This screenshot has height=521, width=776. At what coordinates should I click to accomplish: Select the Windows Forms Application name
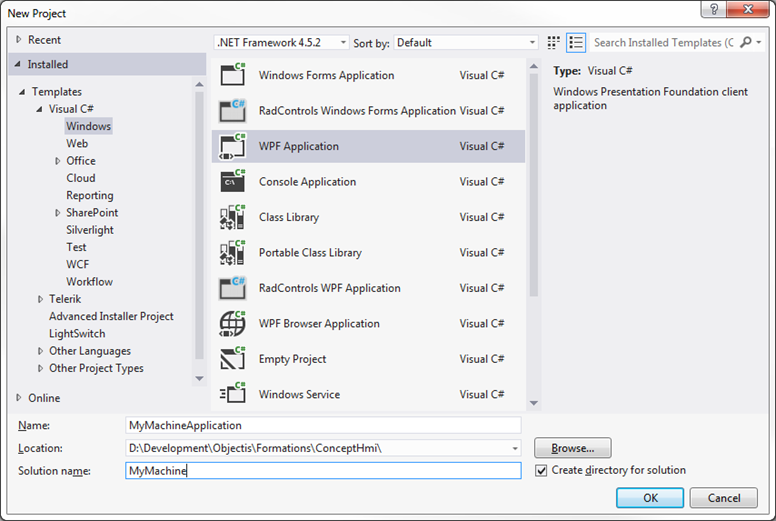pos(327,75)
